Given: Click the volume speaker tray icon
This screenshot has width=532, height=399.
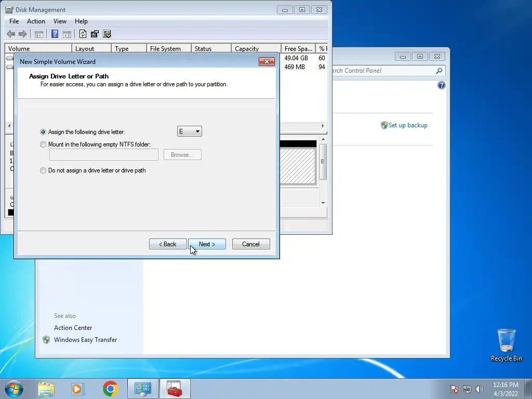Looking at the screenshot, I should pos(480,389).
